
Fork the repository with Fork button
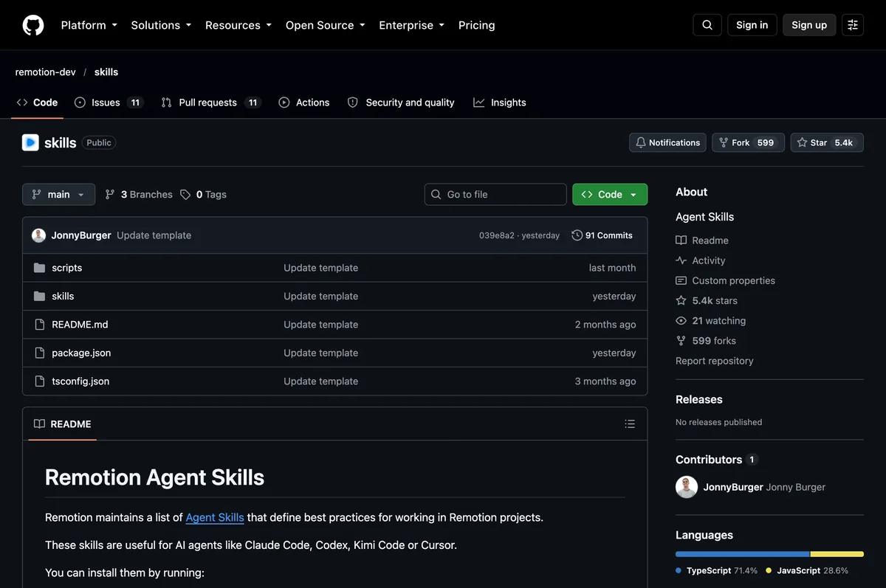tap(748, 142)
